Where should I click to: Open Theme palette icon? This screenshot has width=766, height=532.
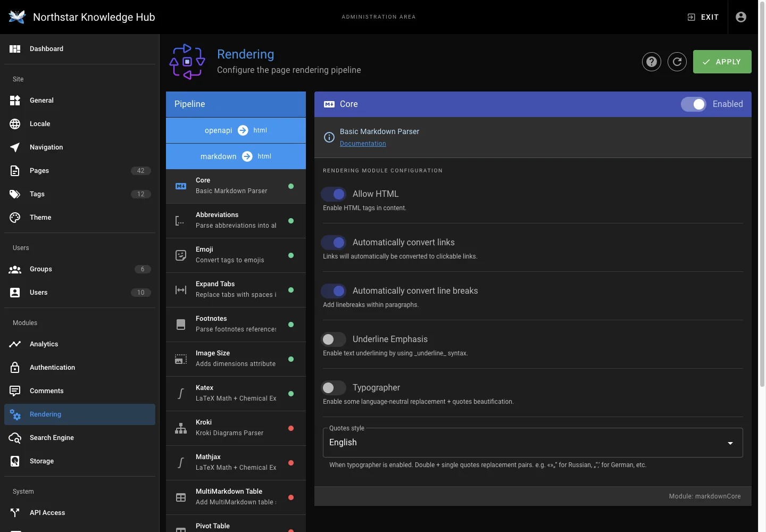pos(15,218)
